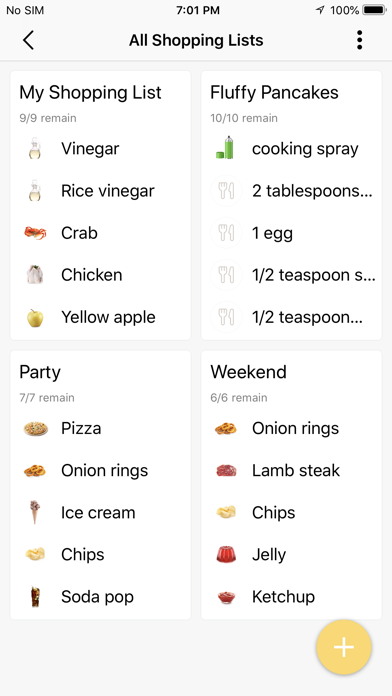Open the Party list heading
Image resolution: width=392 pixels, height=696 pixels.
(40, 372)
